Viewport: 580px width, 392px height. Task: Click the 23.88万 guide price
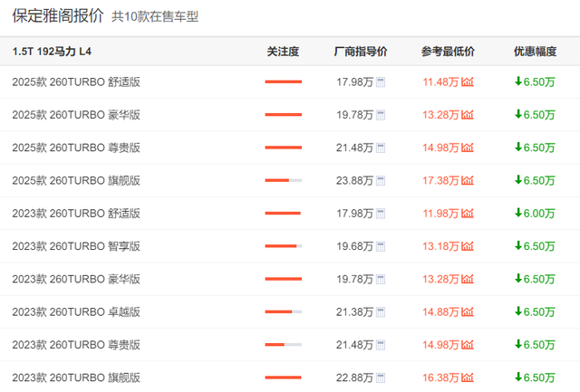tap(354, 181)
